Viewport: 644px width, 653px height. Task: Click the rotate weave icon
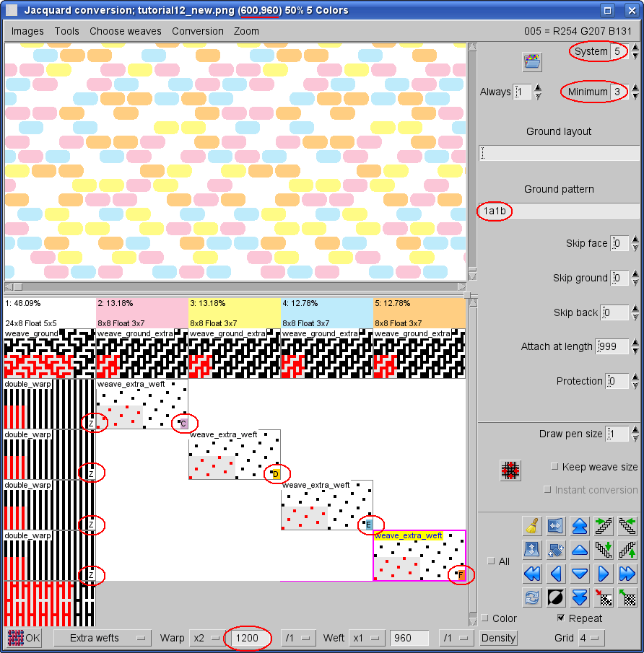[x=555, y=550]
